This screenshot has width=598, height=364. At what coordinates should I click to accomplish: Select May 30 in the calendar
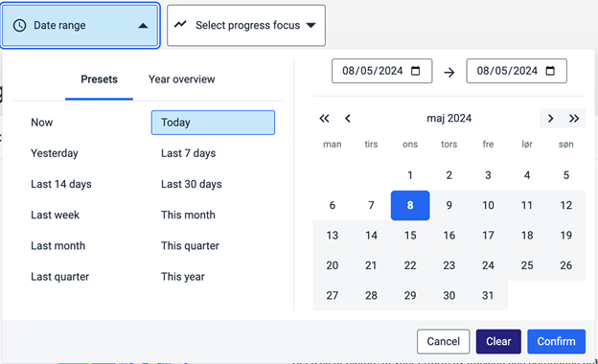[x=449, y=296]
